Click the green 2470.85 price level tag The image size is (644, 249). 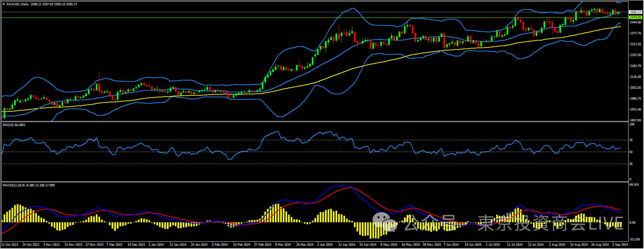pyautogui.click(x=635, y=17)
